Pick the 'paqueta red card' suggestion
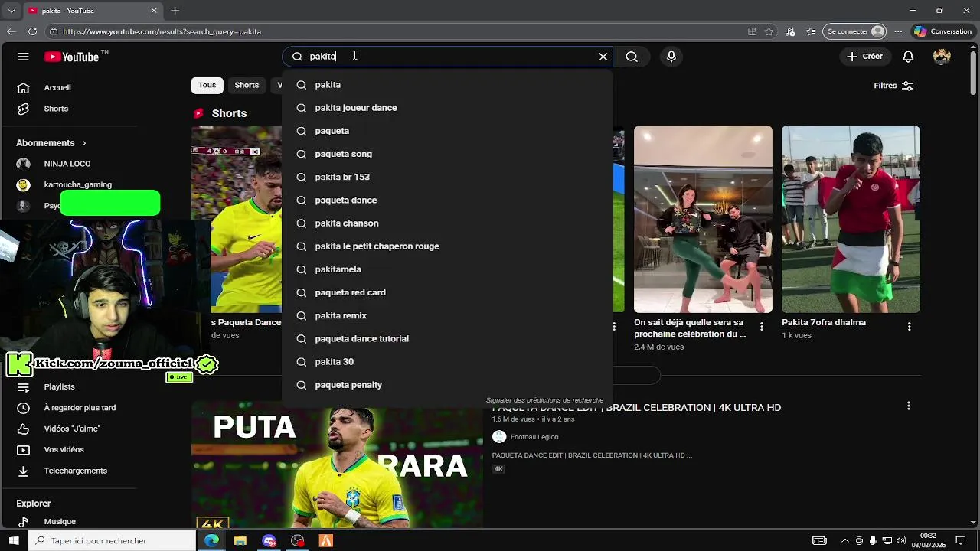Viewport: 980px width, 551px height. coord(447,292)
